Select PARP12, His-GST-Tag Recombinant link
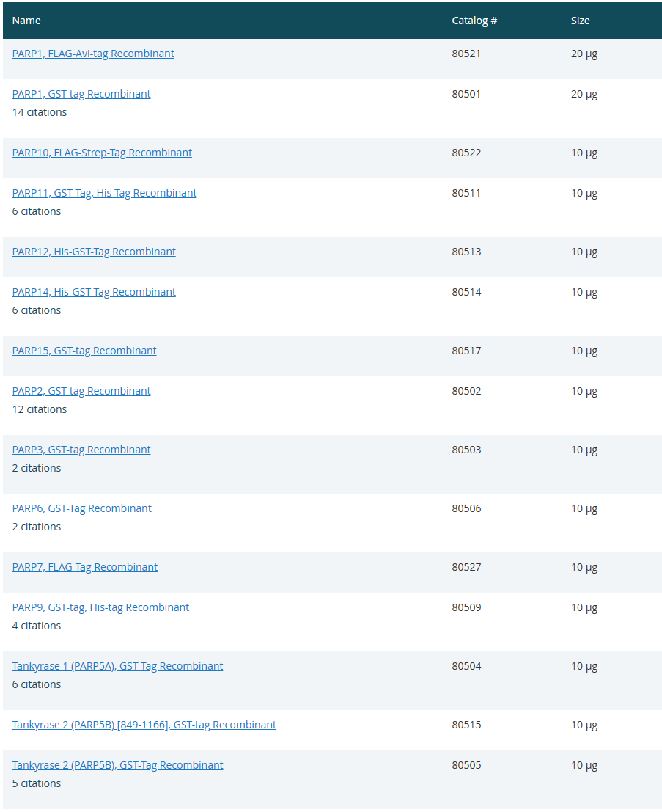 [x=94, y=252]
